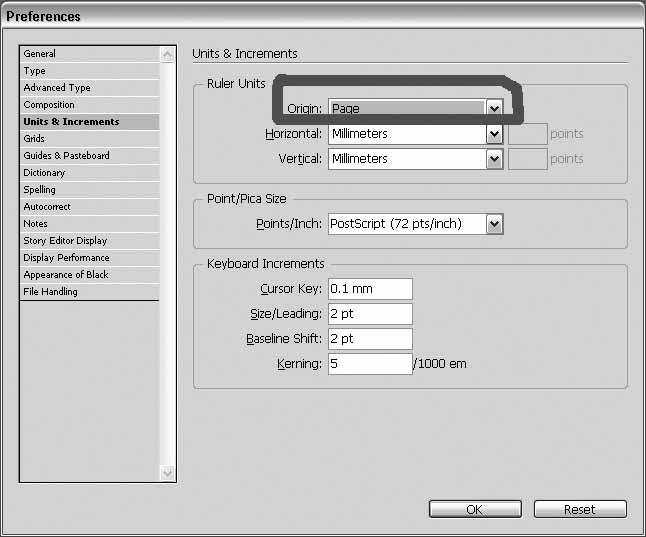Expand the Vertical units dropdown arrow

point(494,159)
